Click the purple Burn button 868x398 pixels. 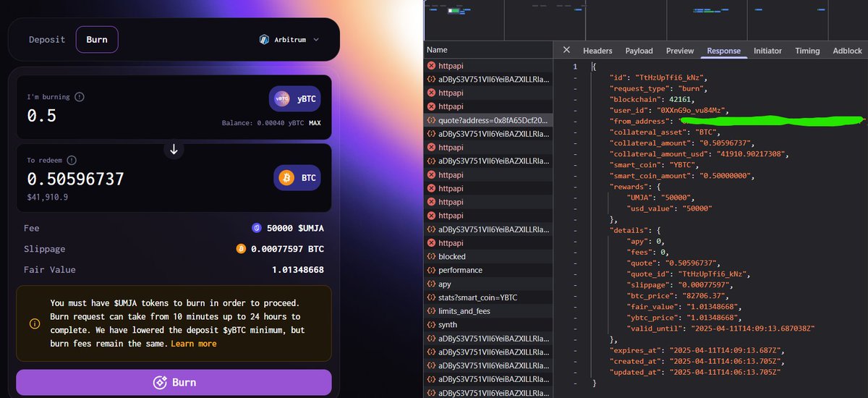tap(174, 382)
